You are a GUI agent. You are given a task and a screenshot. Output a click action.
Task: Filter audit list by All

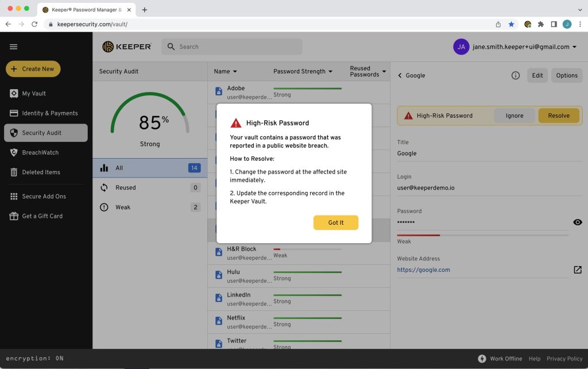click(x=150, y=168)
